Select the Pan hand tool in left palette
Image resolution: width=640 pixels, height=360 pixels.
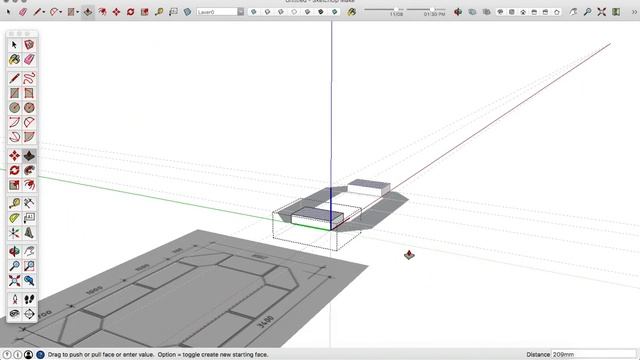point(29,251)
